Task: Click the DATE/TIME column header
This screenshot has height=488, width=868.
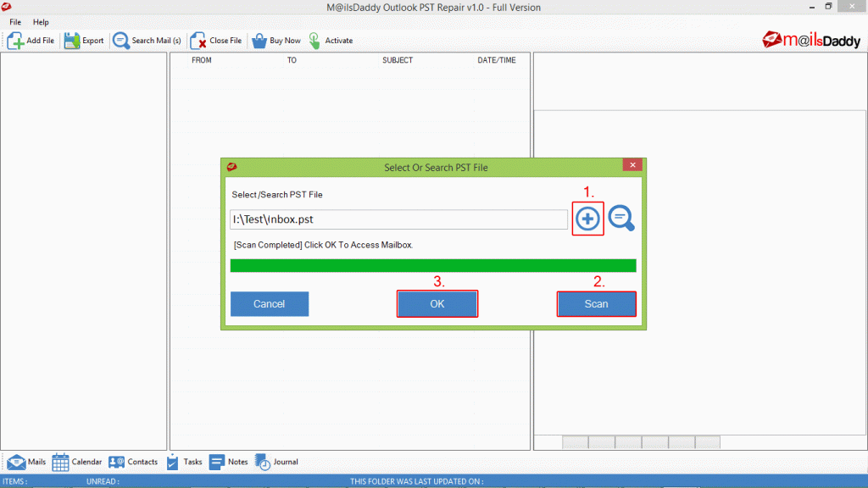Action: tap(497, 60)
